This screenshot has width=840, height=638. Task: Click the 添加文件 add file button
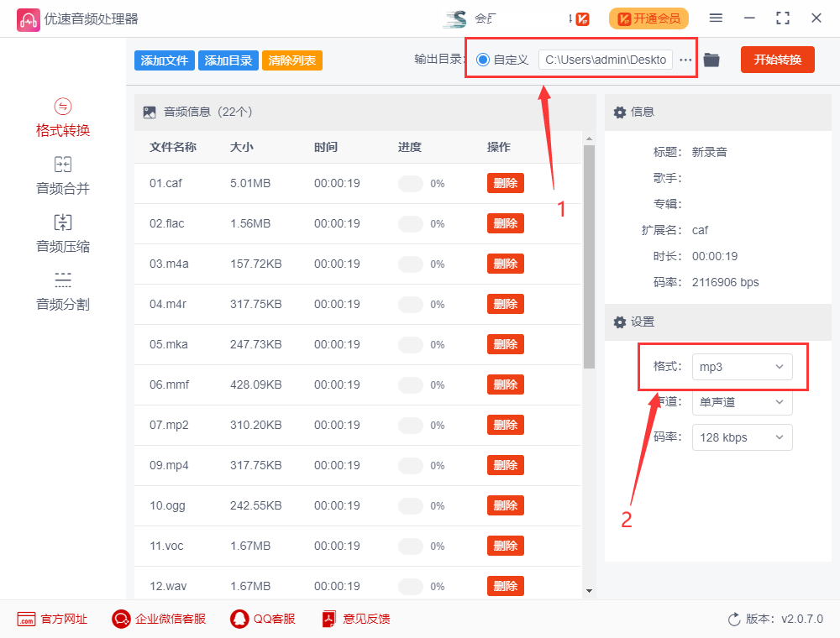pyautogui.click(x=165, y=60)
